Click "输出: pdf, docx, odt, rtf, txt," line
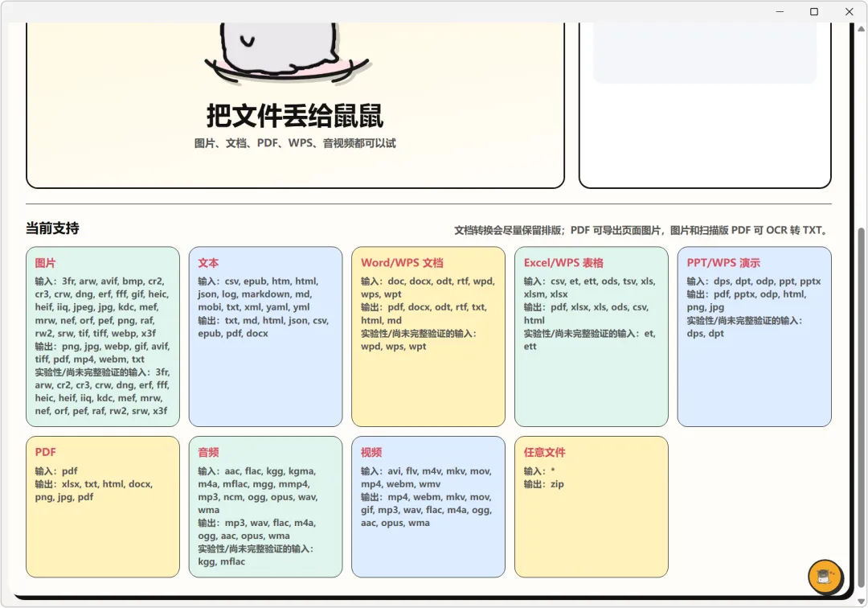The image size is (868, 608). (424, 307)
